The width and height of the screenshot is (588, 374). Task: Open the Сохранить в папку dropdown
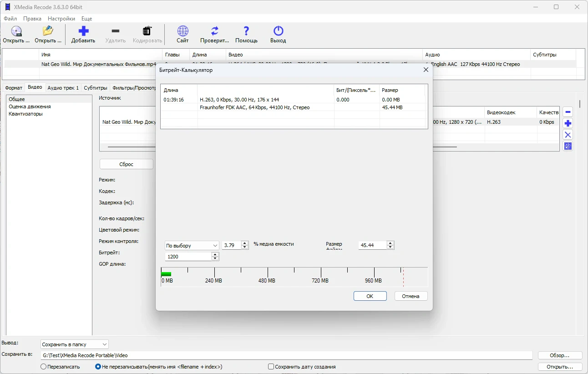tap(75, 344)
